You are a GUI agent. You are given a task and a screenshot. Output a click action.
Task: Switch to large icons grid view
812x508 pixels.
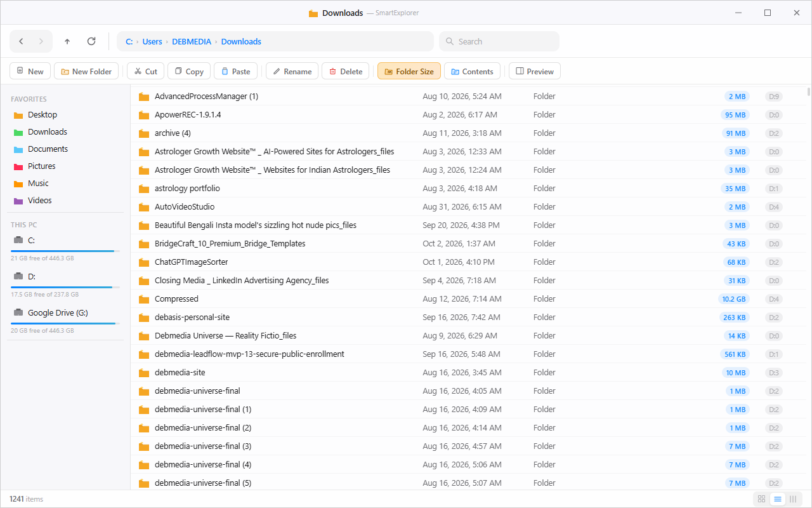762,499
